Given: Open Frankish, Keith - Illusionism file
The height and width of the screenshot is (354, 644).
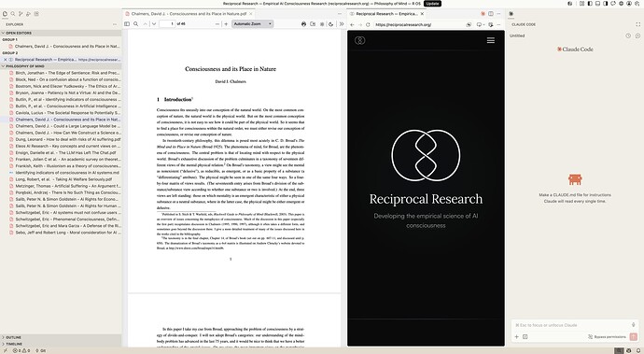Looking at the screenshot, I should pyautogui.click(x=61, y=166).
